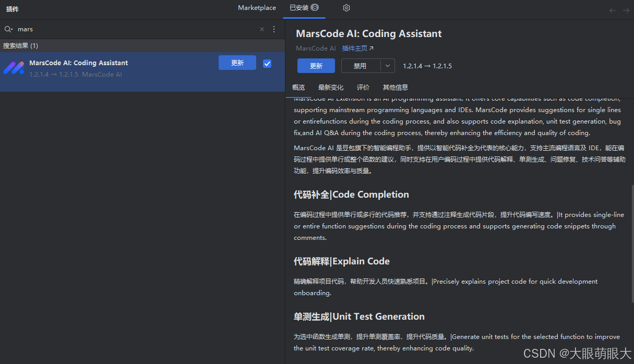The width and height of the screenshot is (634, 364).
Task: Uncheck the MarsCode AI enabled checkbox
Action: pyautogui.click(x=267, y=64)
